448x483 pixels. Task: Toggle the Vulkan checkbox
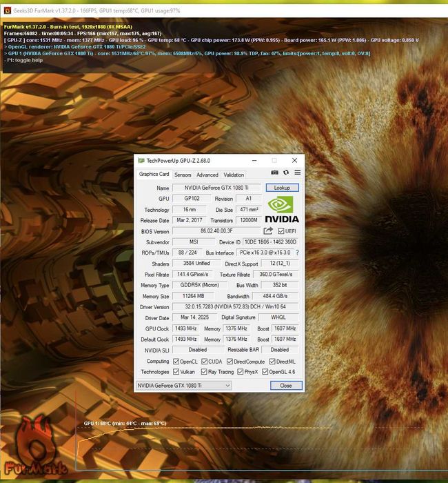click(x=176, y=372)
